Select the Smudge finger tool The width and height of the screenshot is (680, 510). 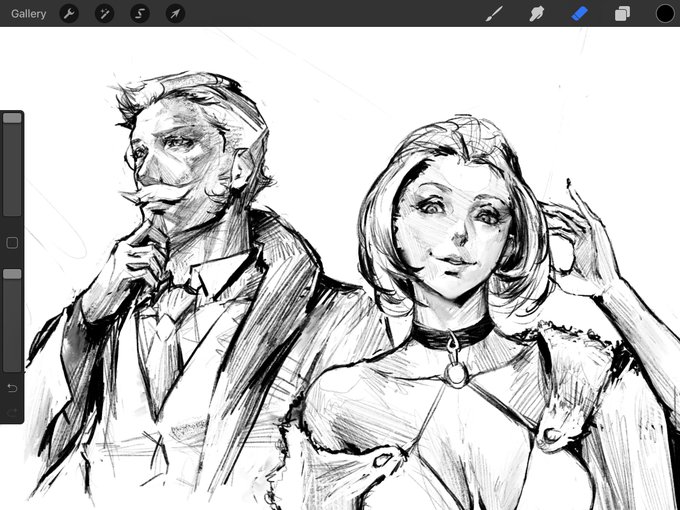(536, 14)
